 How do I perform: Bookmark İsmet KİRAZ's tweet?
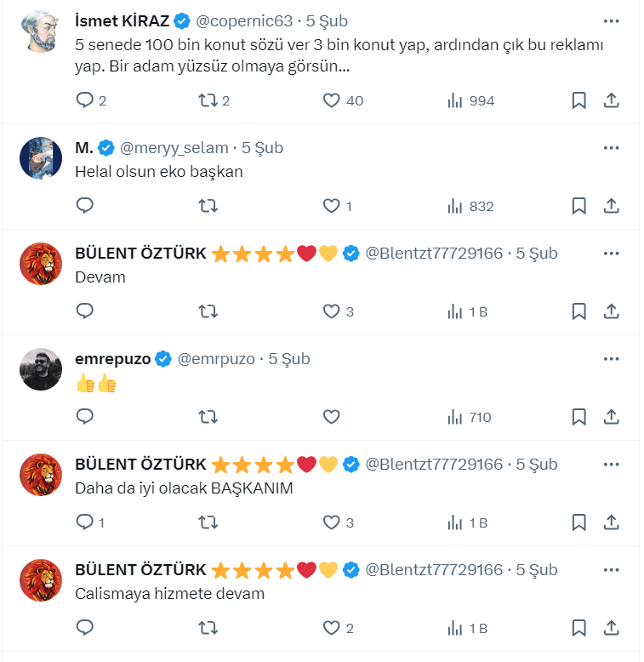pyautogui.click(x=578, y=100)
